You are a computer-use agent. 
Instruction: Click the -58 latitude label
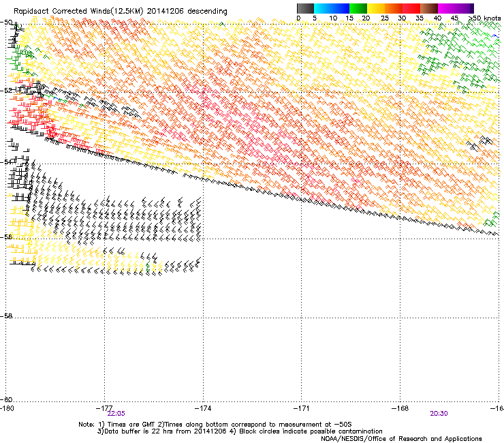[x=6, y=316]
